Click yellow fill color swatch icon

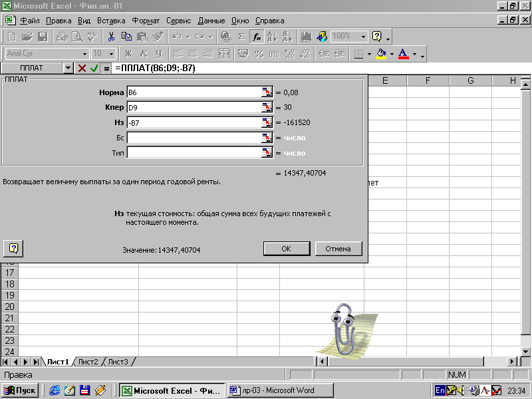(381, 54)
